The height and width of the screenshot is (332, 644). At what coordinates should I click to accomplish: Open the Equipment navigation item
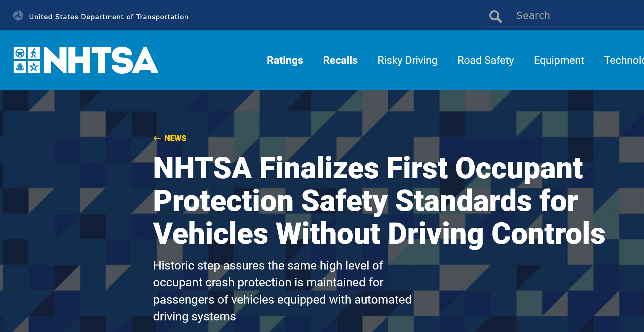(x=559, y=60)
